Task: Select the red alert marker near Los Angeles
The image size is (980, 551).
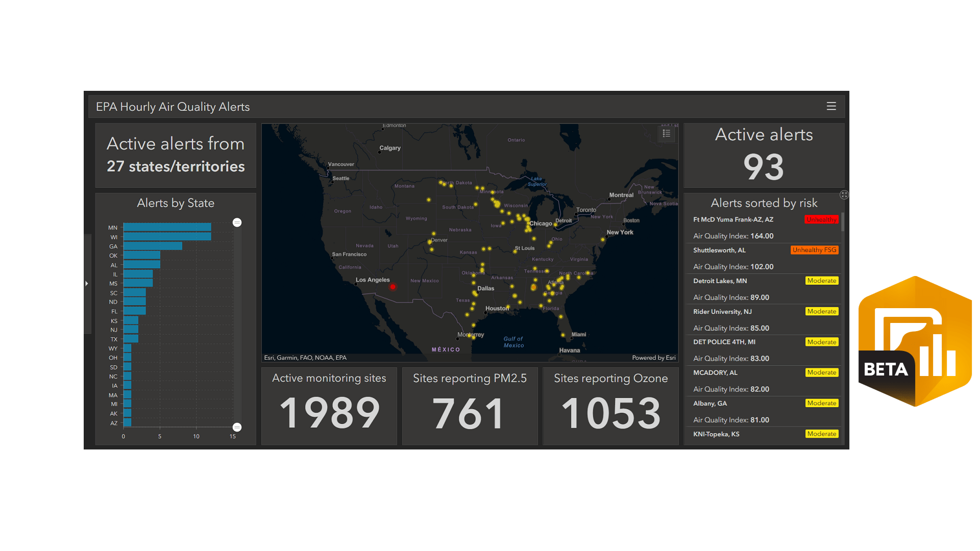Action: pos(391,286)
